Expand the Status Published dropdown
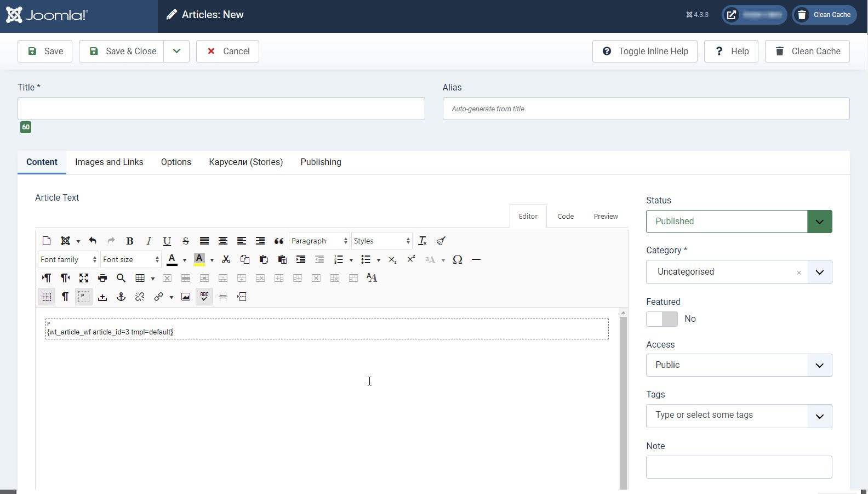The image size is (868, 494). pyautogui.click(x=739, y=222)
